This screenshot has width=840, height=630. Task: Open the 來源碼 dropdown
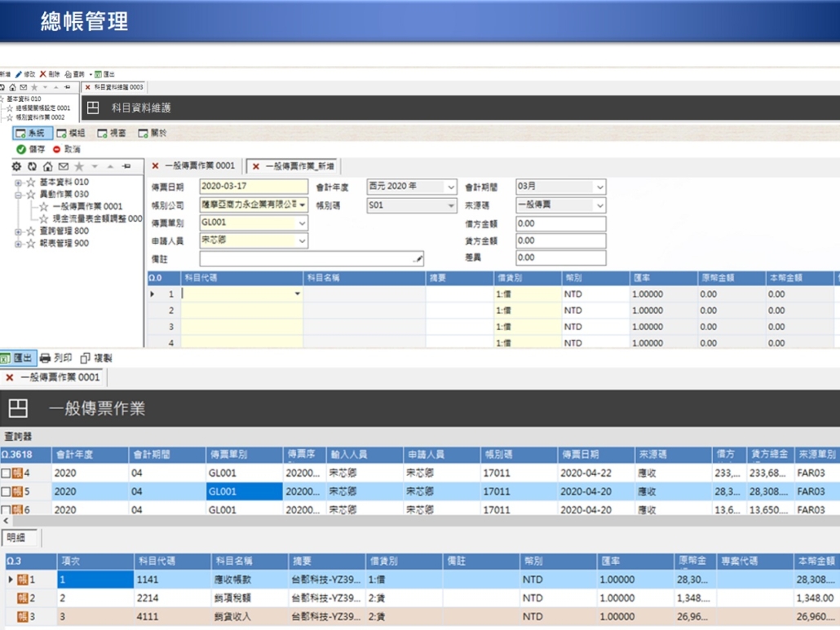coord(600,205)
